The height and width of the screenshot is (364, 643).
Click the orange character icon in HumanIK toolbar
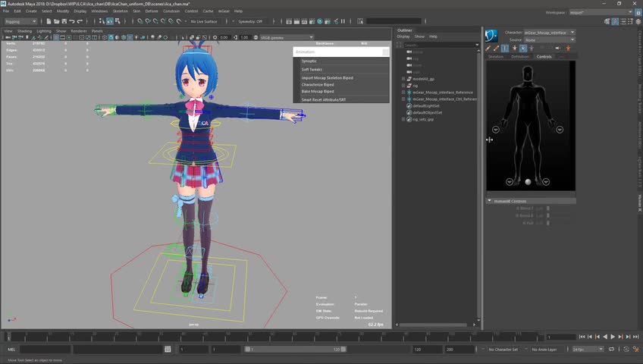pyautogui.click(x=569, y=49)
